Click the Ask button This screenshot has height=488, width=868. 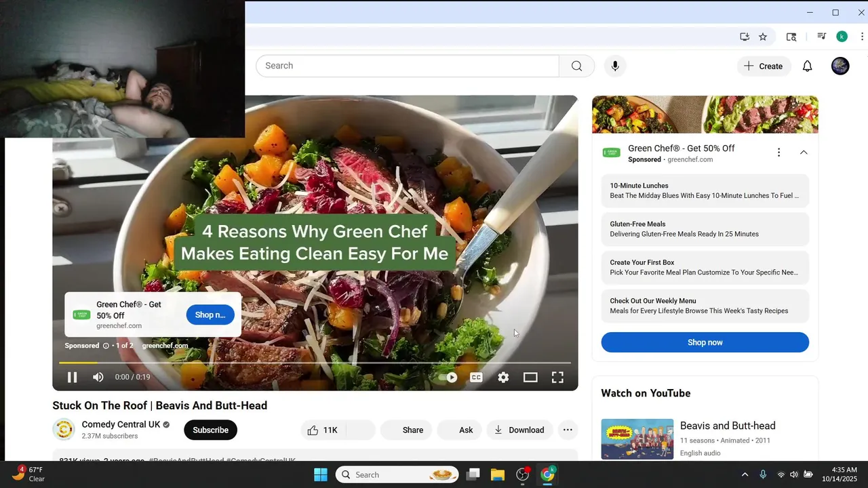click(460, 430)
